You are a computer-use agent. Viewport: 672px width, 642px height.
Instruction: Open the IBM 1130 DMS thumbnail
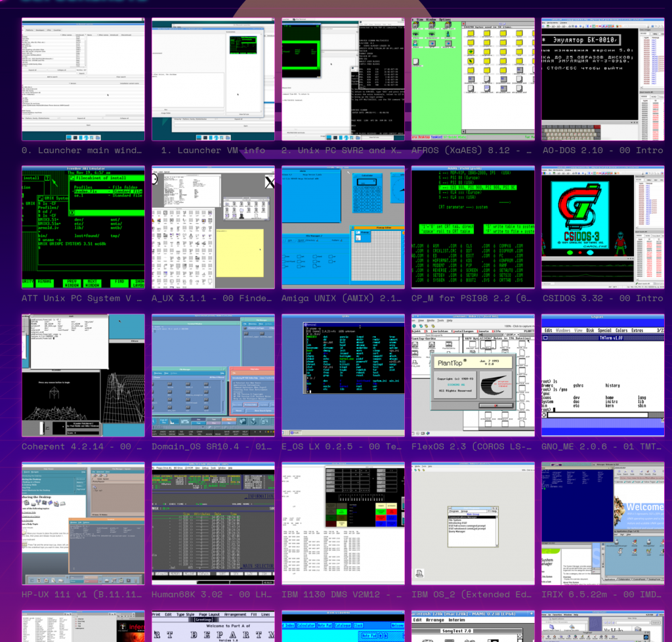(x=343, y=523)
